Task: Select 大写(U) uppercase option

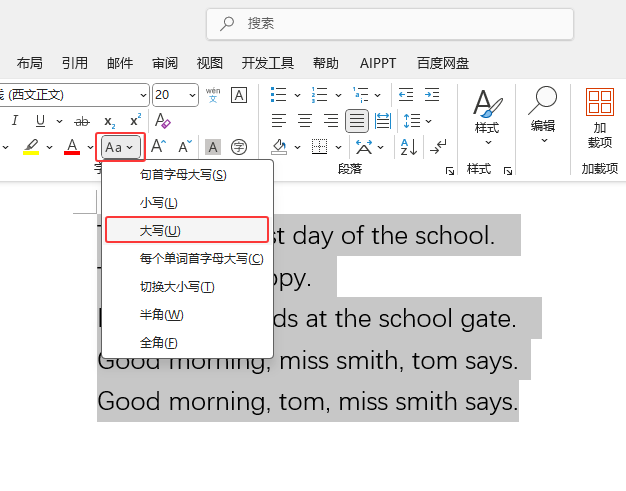Action: (187, 230)
